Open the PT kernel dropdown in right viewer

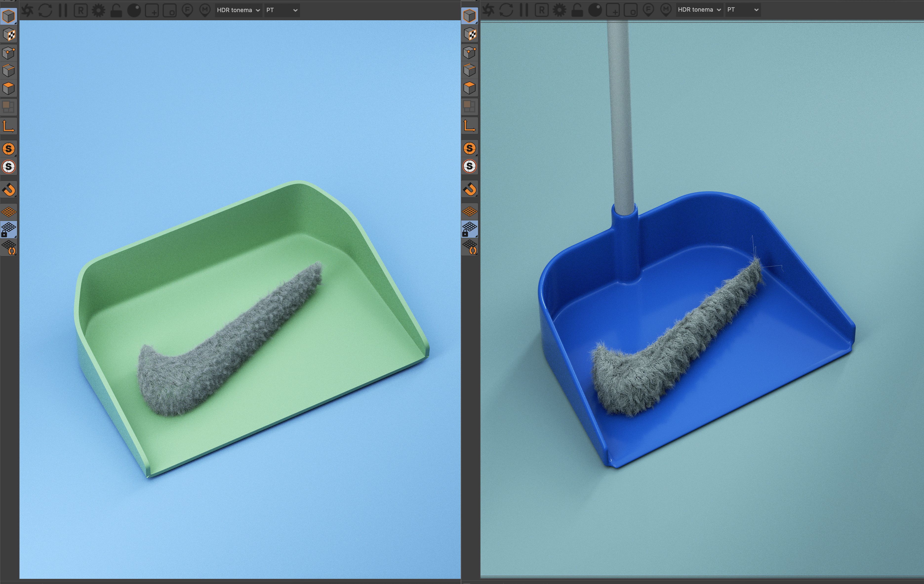click(743, 10)
